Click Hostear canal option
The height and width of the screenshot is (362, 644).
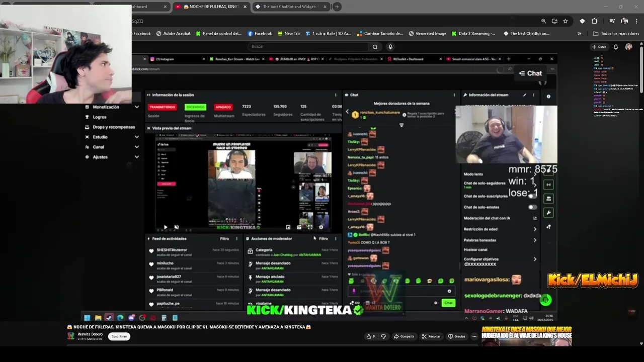click(x=475, y=250)
